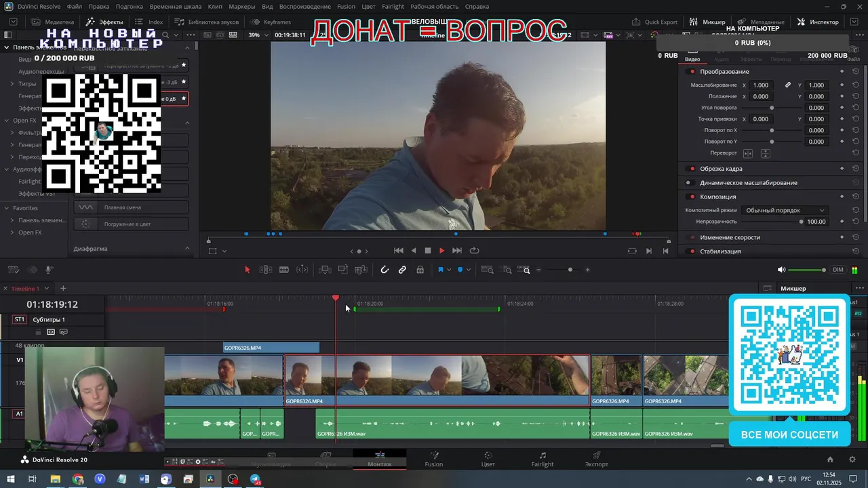Open Композитный режим dropdown
Viewport: 868px width, 488px height.
[x=785, y=211]
